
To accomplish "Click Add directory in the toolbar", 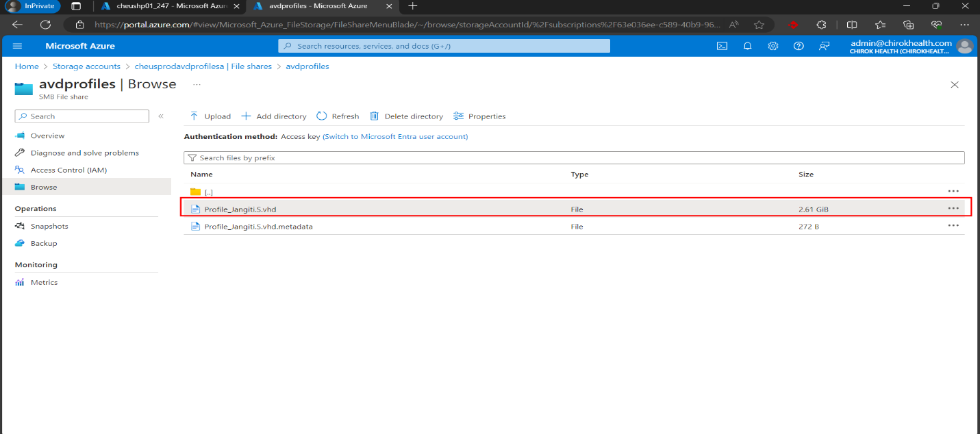I will click(275, 116).
